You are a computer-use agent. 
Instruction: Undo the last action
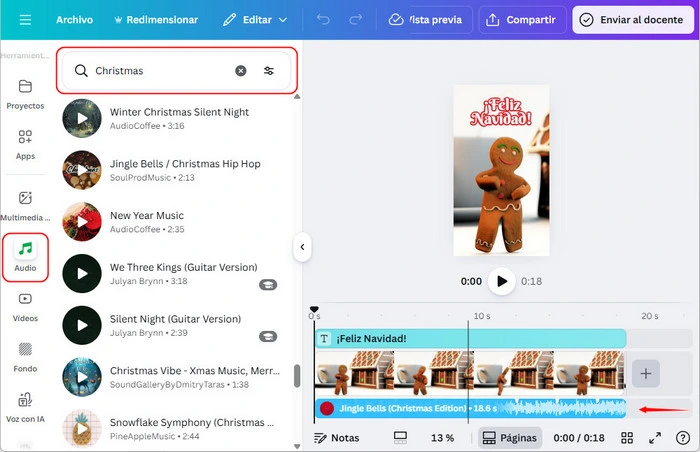[x=323, y=20]
